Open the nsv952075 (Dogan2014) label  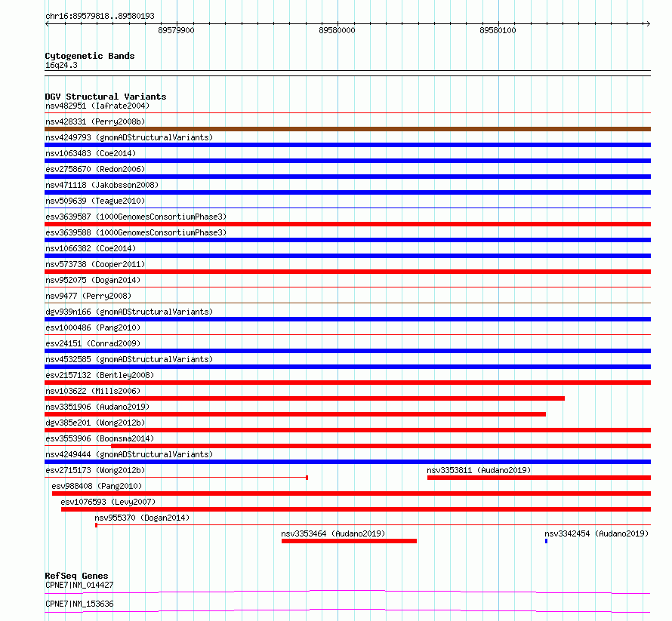pos(93,280)
